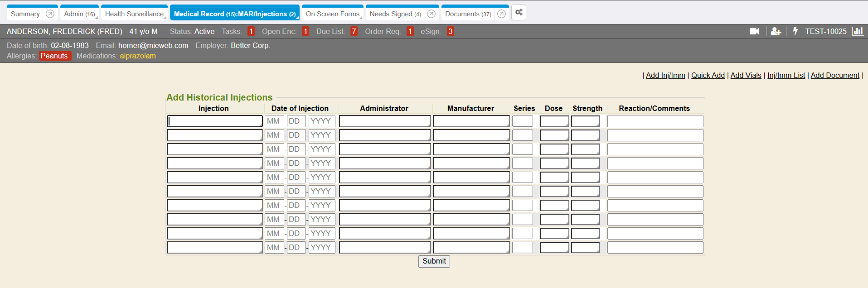Open the Medical Record MAR/Injections tab
This screenshot has width=868, height=288.
tap(234, 14)
